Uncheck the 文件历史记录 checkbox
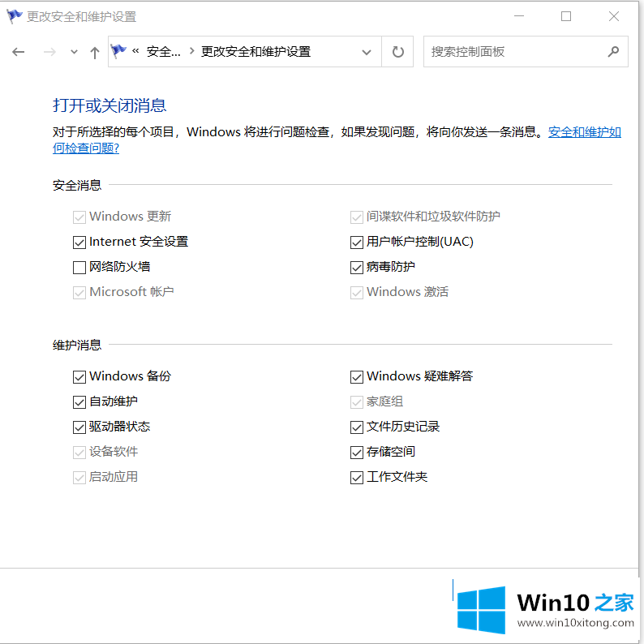 (357, 427)
